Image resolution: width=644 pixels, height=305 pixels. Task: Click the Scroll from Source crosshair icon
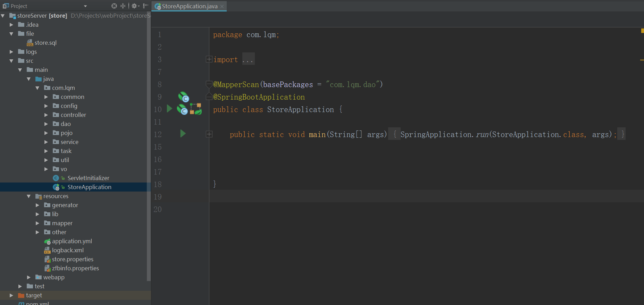[114, 6]
